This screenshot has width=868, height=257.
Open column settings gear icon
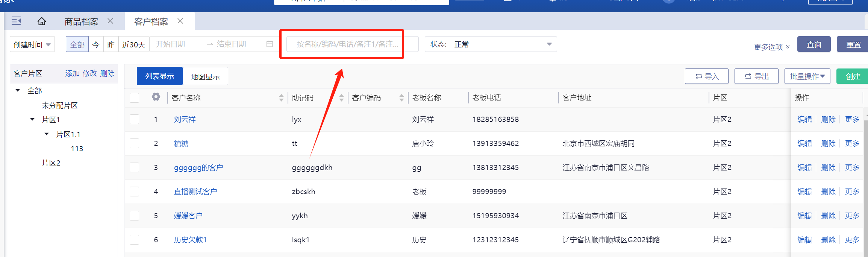click(156, 97)
